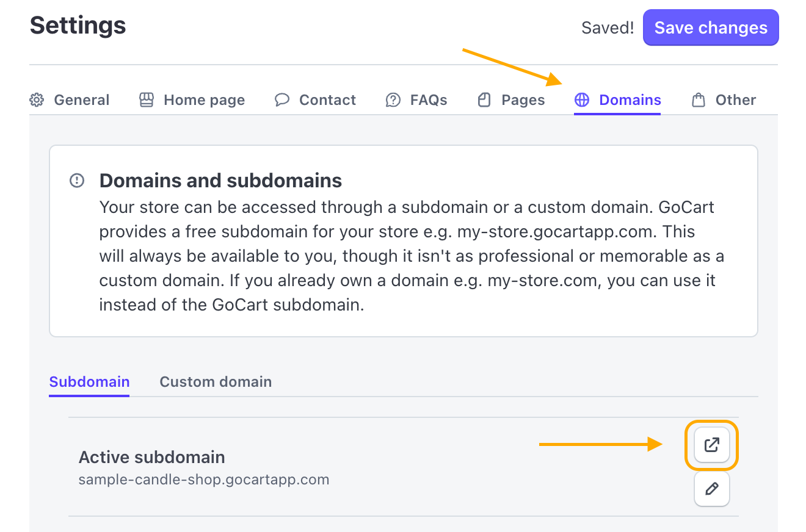Click the page icon beside Pages
This screenshot has width=806, height=532.
click(x=484, y=99)
